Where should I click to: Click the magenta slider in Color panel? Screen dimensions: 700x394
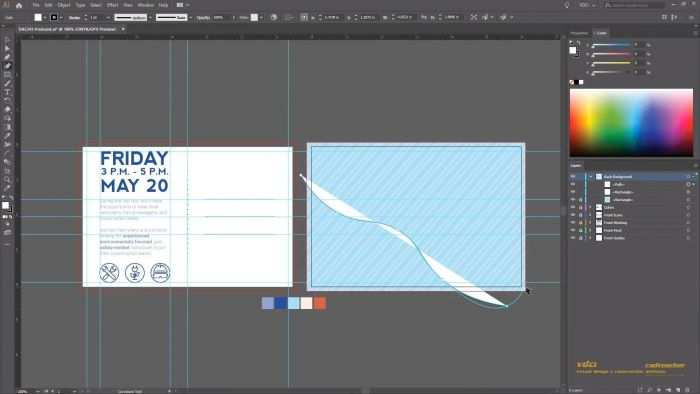[x=612, y=54]
